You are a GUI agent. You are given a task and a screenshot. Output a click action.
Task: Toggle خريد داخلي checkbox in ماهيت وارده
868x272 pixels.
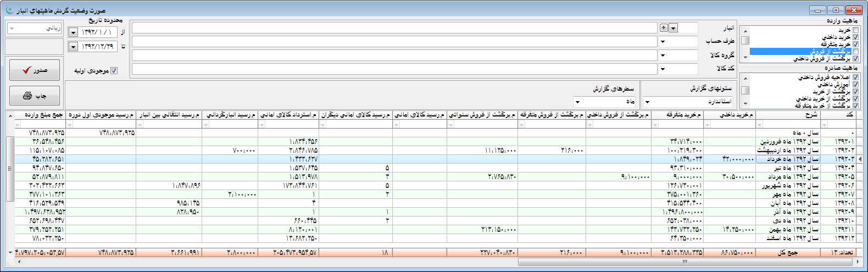coord(855,37)
